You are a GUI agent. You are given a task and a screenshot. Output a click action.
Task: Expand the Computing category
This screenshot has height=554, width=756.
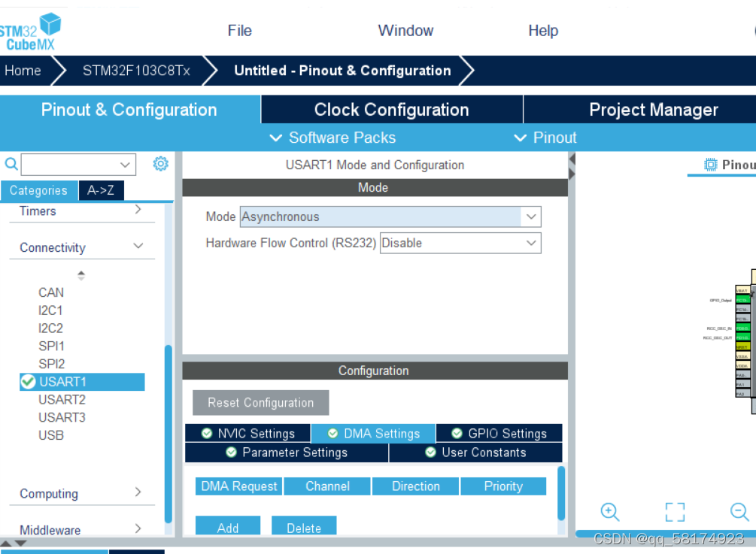[x=82, y=493]
